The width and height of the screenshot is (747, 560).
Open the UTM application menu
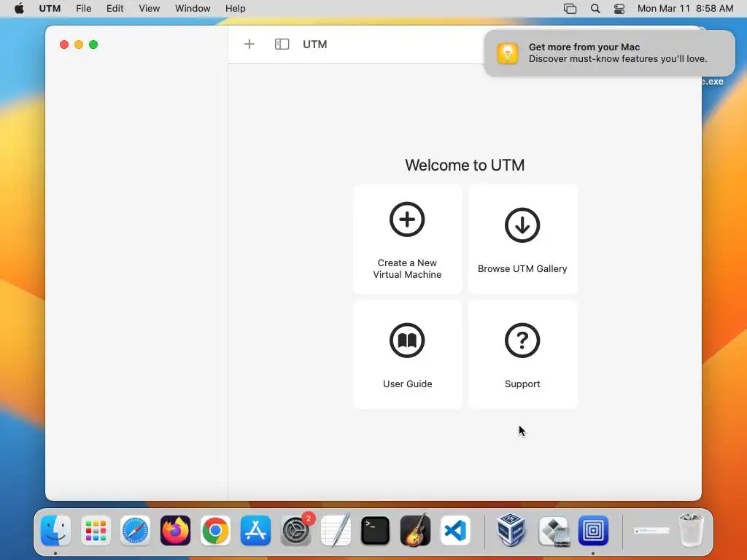click(x=50, y=9)
